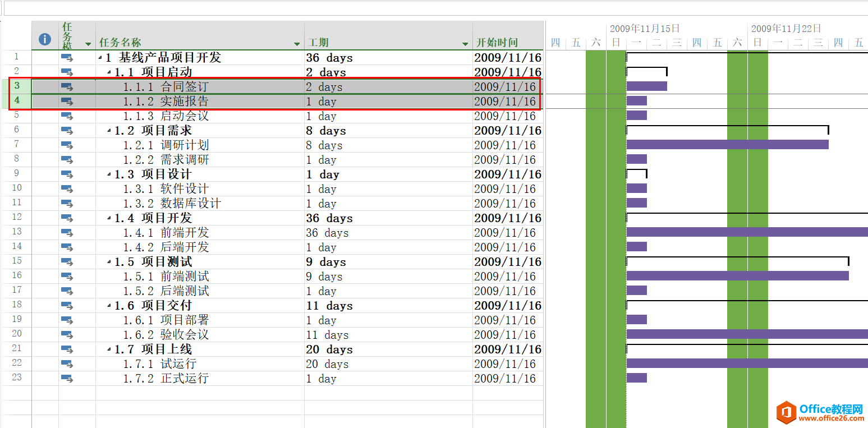Click task mode icon for 正式运行 row

67,378
